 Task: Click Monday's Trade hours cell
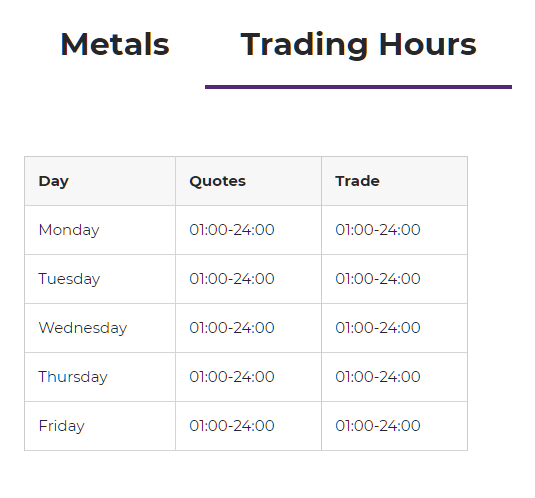(x=394, y=230)
